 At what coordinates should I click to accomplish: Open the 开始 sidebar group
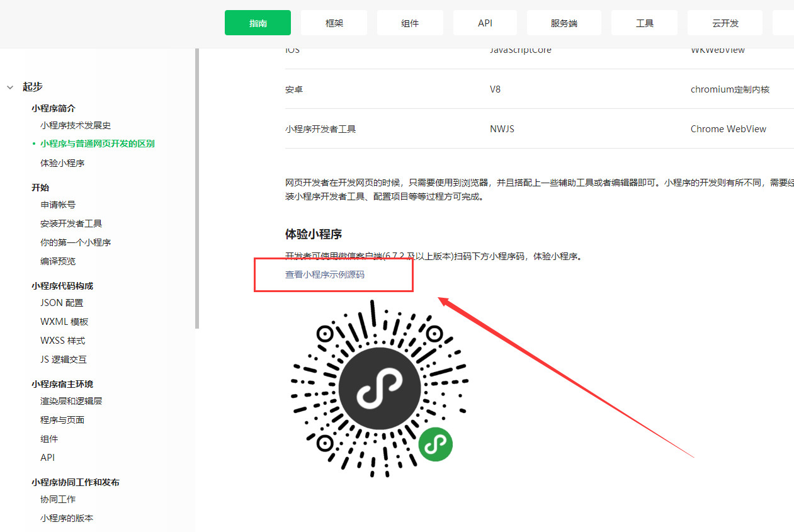(40, 188)
